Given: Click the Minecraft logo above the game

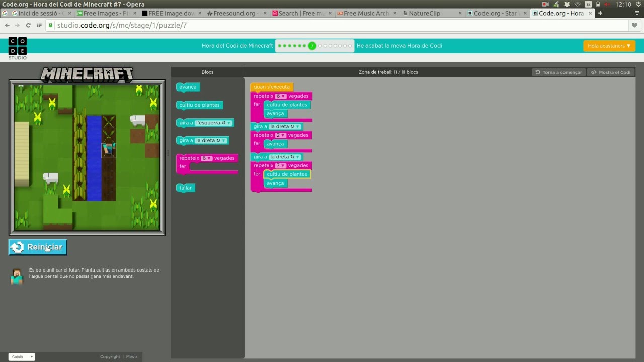Looking at the screenshot, I should pyautogui.click(x=87, y=75).
